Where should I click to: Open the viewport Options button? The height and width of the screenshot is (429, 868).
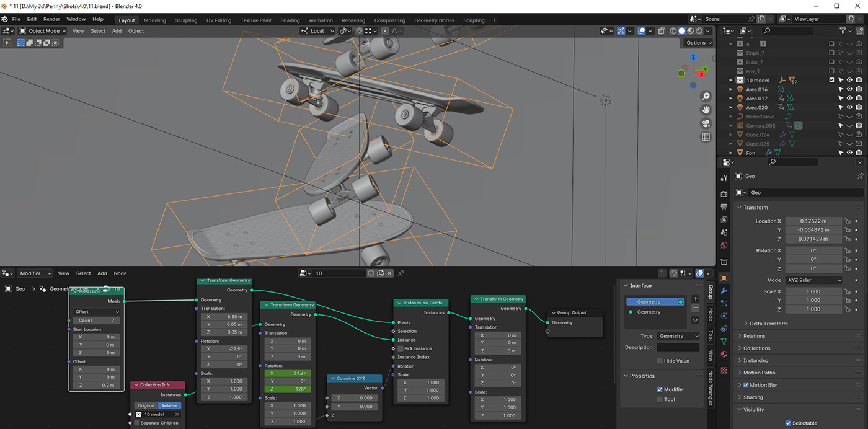click(699, 43)
